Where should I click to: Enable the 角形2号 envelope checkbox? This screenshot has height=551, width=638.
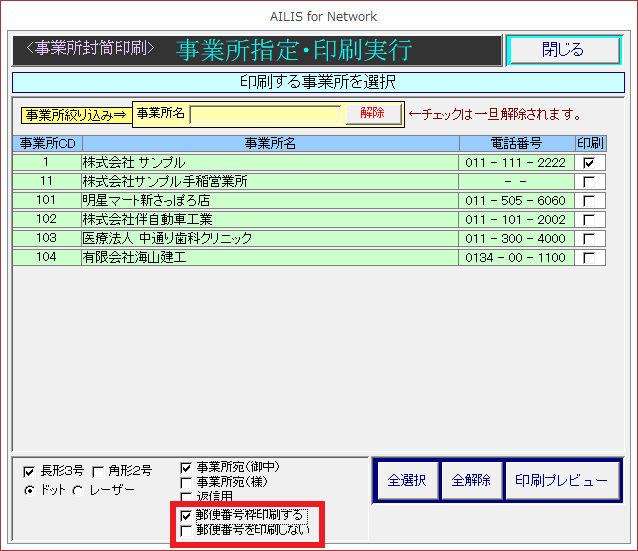[97, 471]
